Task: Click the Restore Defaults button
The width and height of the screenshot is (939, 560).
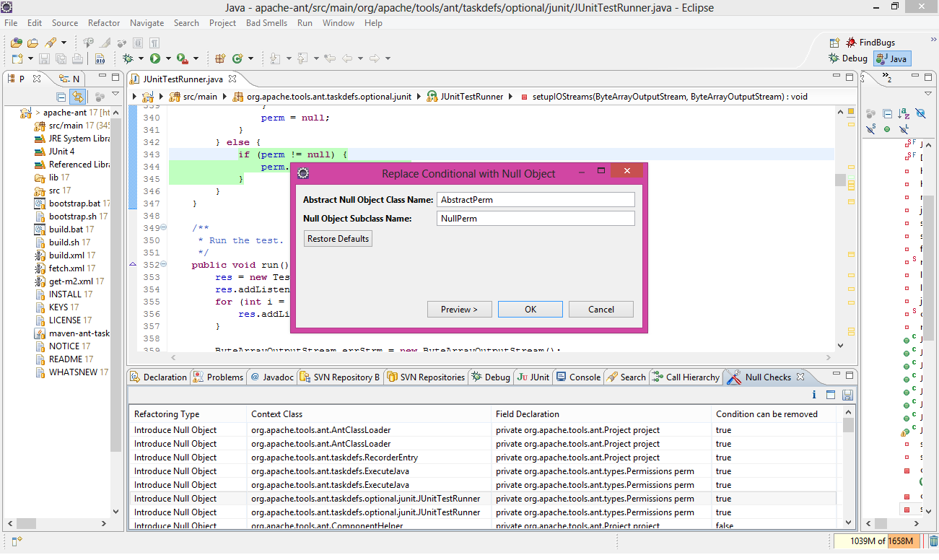Action: [338, 239]
